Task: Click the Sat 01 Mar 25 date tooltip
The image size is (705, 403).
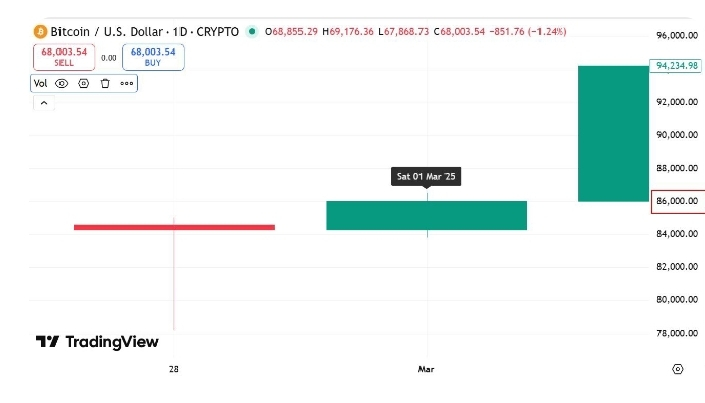Action: point(426,177)
